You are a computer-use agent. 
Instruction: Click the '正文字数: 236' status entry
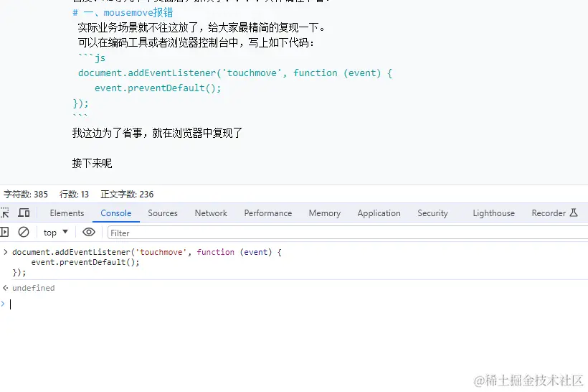pyautogui.click(x=127, y=194)
